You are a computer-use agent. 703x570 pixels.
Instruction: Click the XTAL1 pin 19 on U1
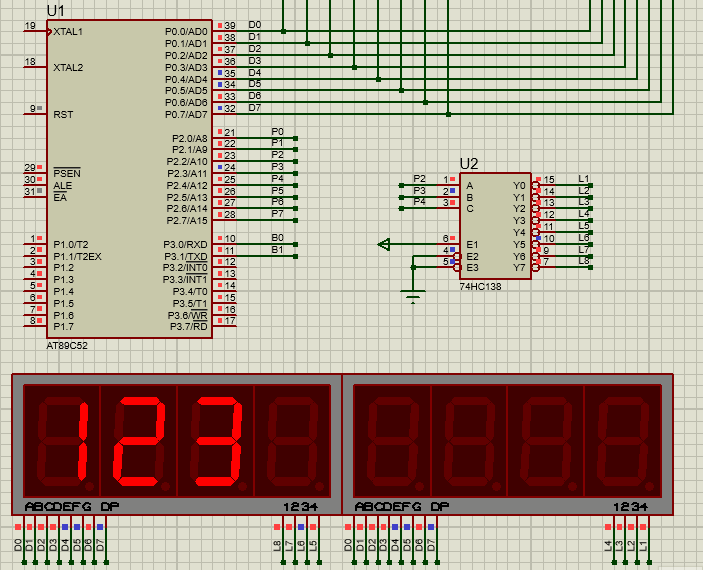[35, 31]
